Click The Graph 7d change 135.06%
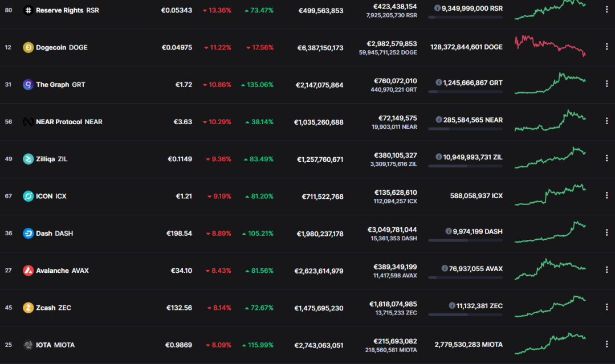615x364 pixels. tap(257, 85)
